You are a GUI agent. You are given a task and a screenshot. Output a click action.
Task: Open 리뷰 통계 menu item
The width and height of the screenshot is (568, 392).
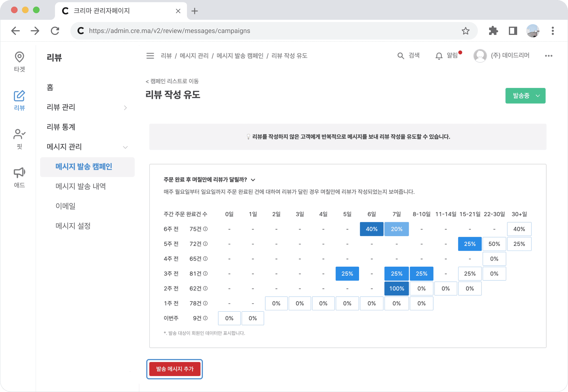pos(61,127)
